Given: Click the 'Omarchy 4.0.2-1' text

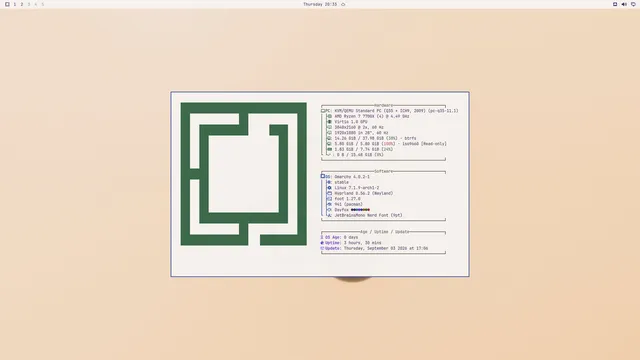Looking at the screenshot, I should [352, 177].
